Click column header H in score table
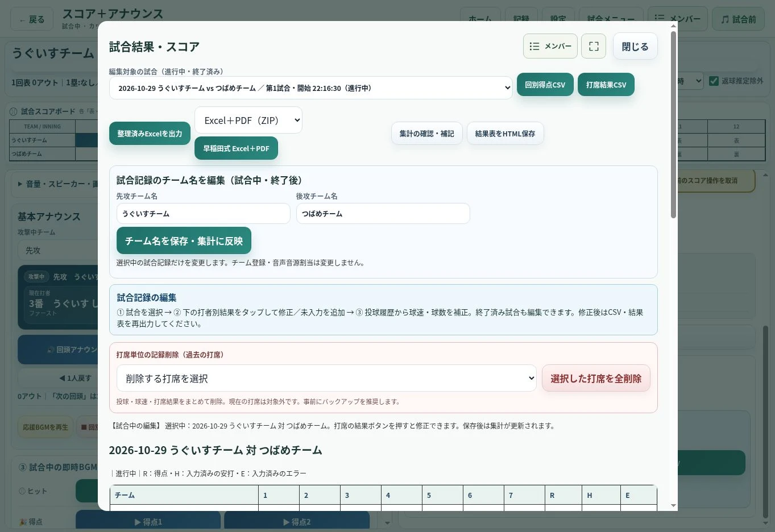 [602, 495]
